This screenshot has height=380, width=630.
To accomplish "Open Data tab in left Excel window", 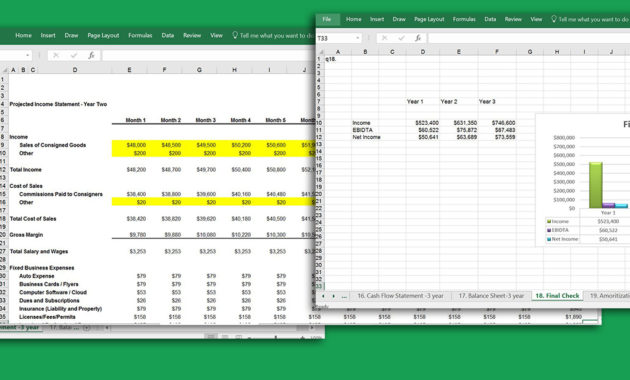I will (168, 35).
